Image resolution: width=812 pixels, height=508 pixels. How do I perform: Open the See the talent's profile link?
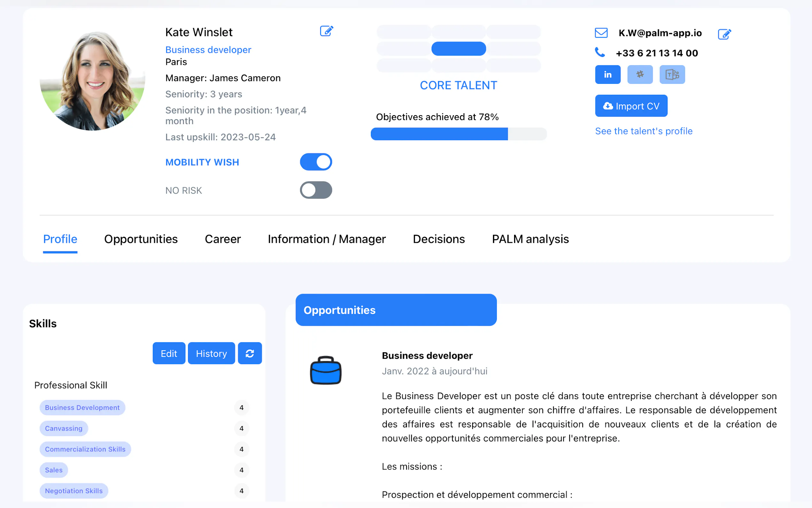(x=644, y=131)
